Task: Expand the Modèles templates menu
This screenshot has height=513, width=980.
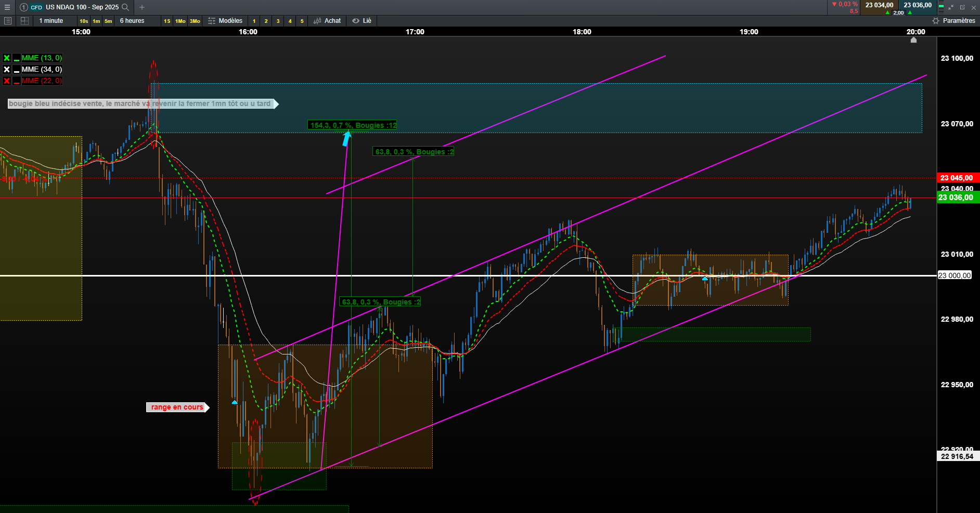Action: (x=225, y=21)
